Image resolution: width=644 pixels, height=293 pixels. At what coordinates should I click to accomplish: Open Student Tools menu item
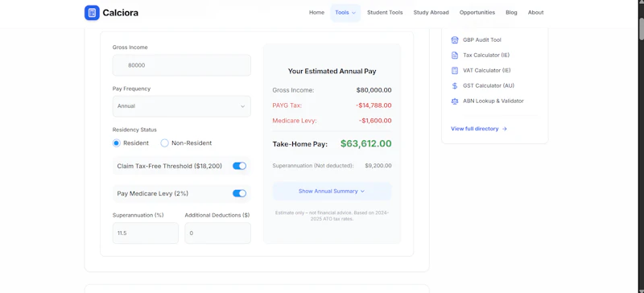coord(385,13)
